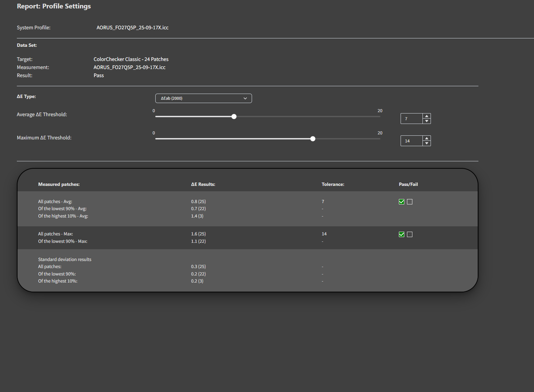Click the Data Set section label
The height and width of the screenshot is (392, 534).
27,45
